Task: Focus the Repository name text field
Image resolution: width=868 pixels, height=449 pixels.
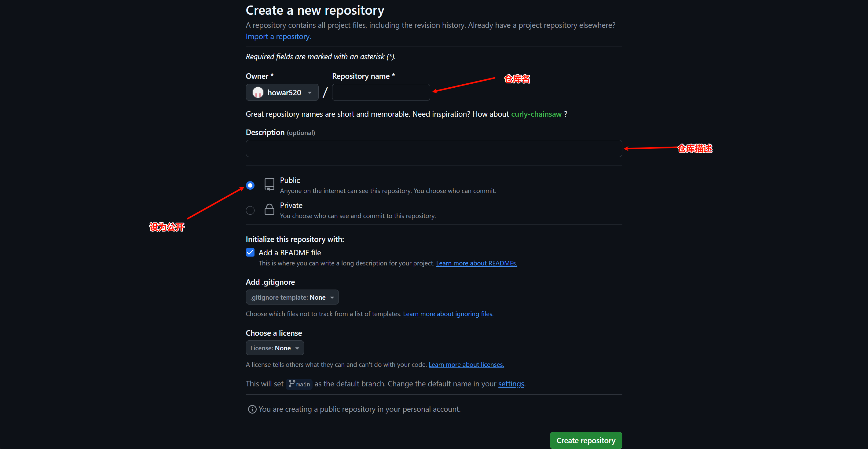Action: (x=381, y=92)
